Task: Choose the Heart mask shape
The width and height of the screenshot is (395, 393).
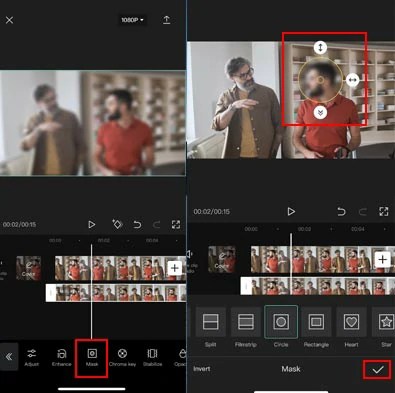Action: pyautogui.click(x=351, y=326)
